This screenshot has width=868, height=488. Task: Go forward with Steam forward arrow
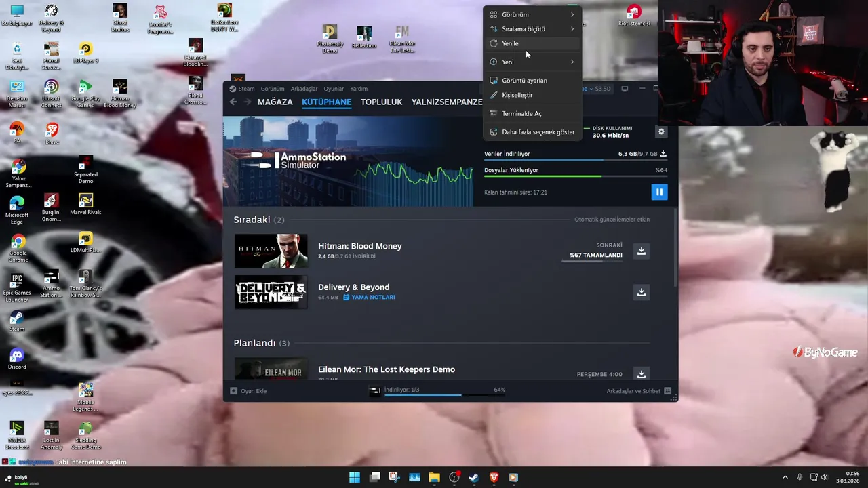248,102
